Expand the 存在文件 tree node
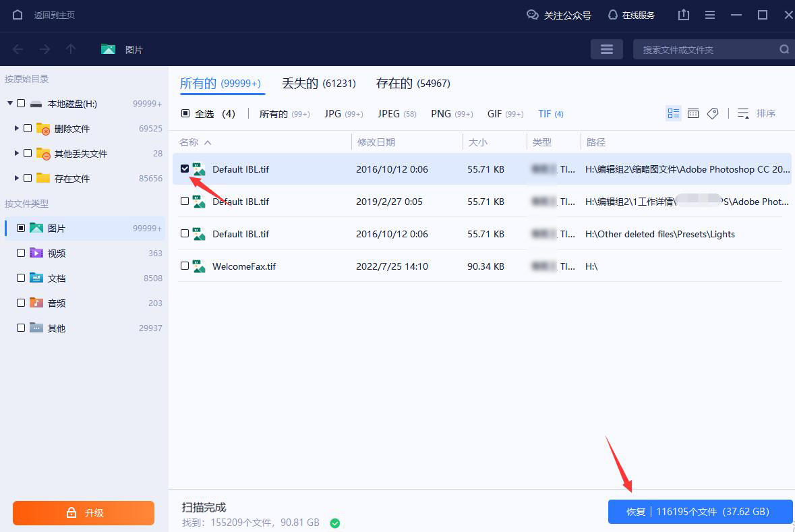Screen dimensions: 795x532 tap(17, 178)
